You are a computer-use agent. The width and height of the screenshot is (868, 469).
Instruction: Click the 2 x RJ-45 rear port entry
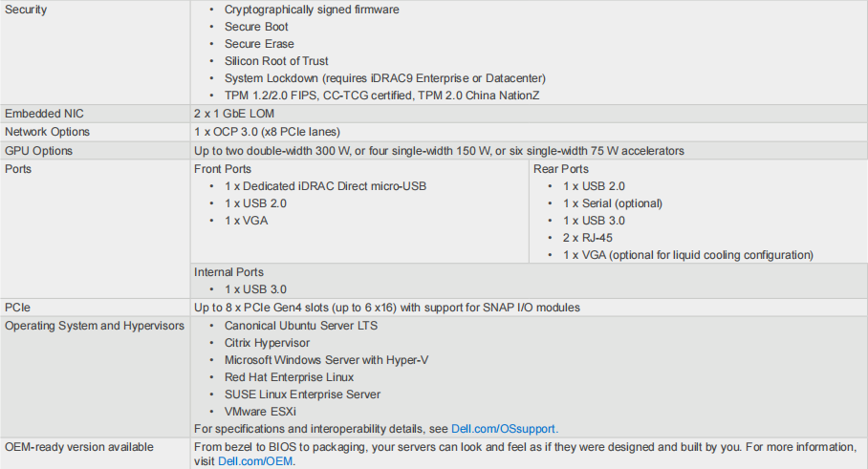pyautogui.click(x=588, y=238)
